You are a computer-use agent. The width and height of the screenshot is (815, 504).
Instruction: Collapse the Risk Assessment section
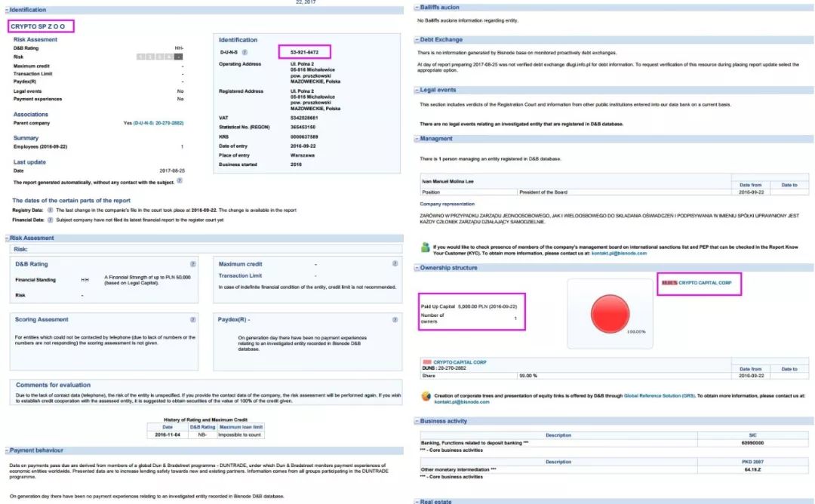pyautogui.click(x=7, y=238)
